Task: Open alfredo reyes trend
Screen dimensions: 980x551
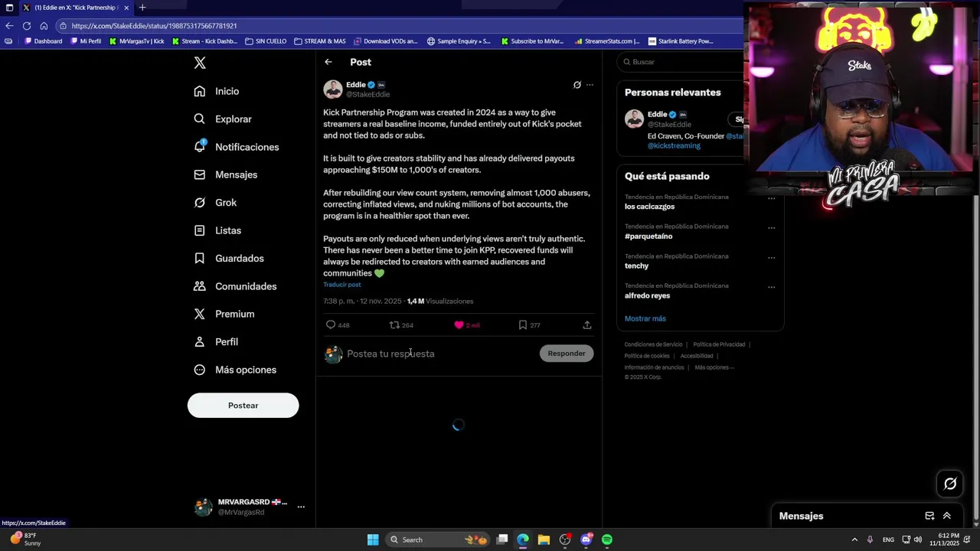Action: coord(647,295)
